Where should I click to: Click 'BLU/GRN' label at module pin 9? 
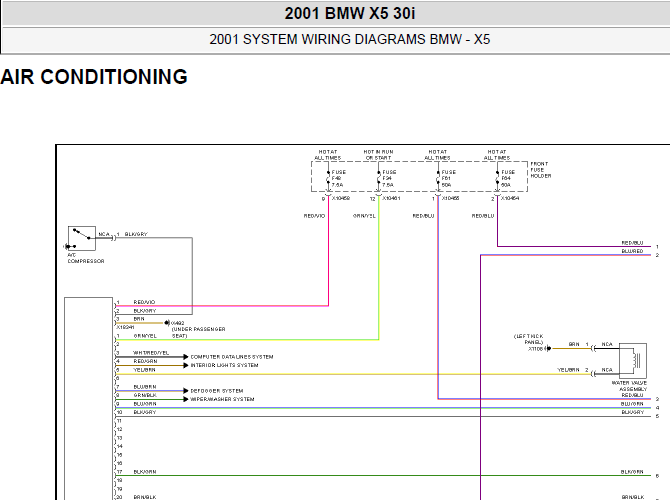pos(145,403)
